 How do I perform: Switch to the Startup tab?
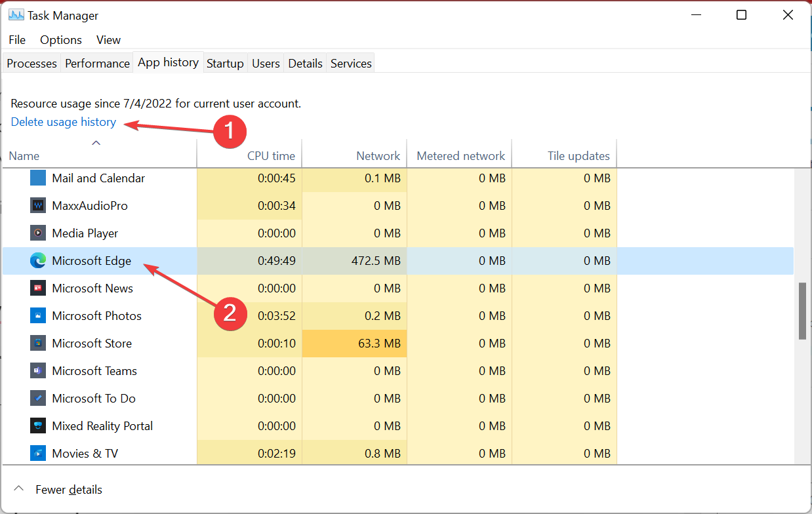coord(225,64)
